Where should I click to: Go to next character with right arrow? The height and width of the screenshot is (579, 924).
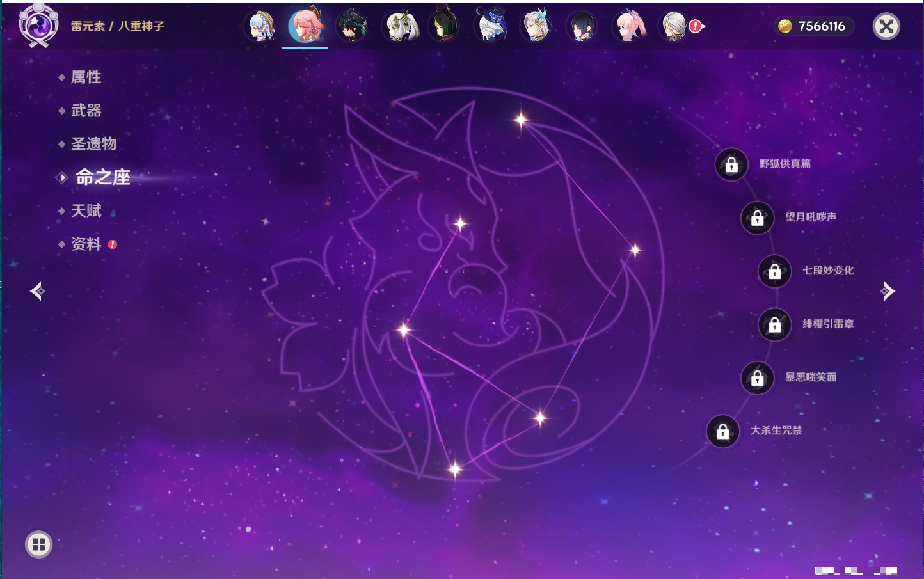888,291
